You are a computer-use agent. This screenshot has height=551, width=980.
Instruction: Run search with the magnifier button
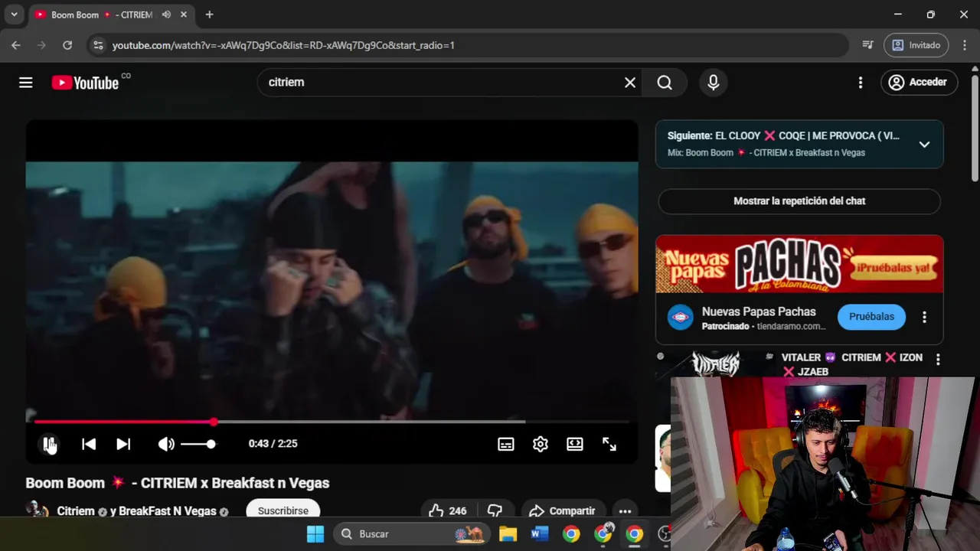[x=665, y=82]
